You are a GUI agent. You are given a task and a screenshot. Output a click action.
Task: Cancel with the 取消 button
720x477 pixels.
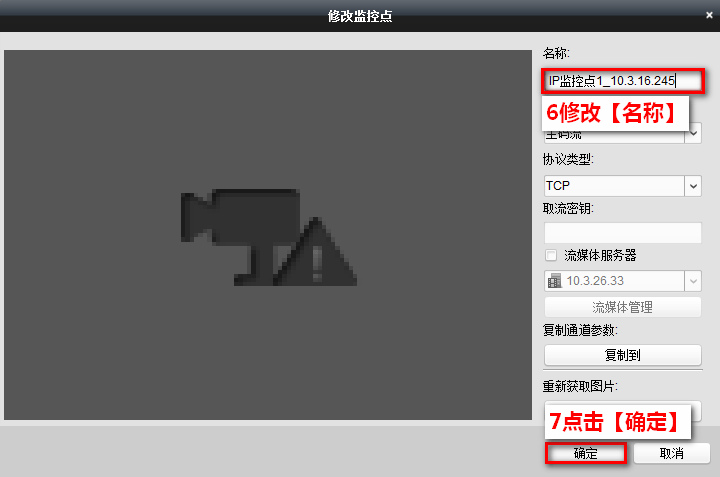671,453
